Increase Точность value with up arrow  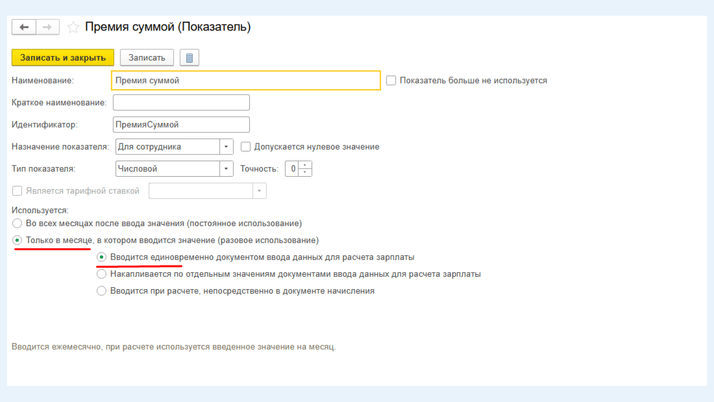click(x=305, y=165)
